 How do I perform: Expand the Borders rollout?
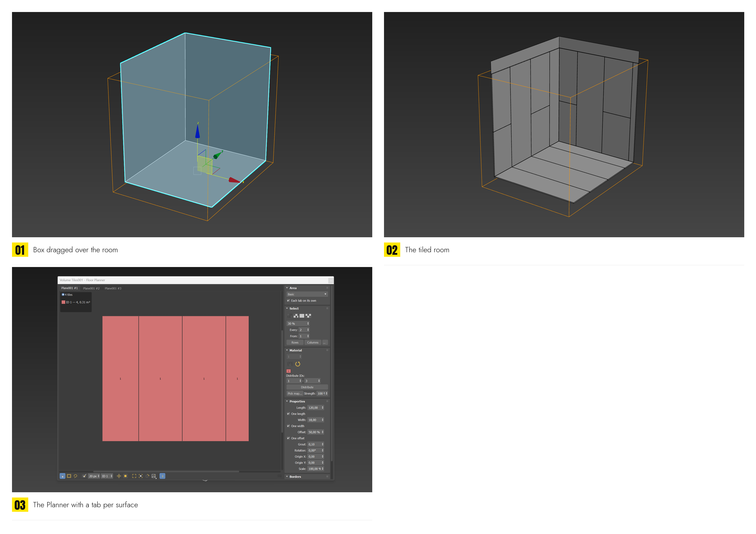(287, 477)
